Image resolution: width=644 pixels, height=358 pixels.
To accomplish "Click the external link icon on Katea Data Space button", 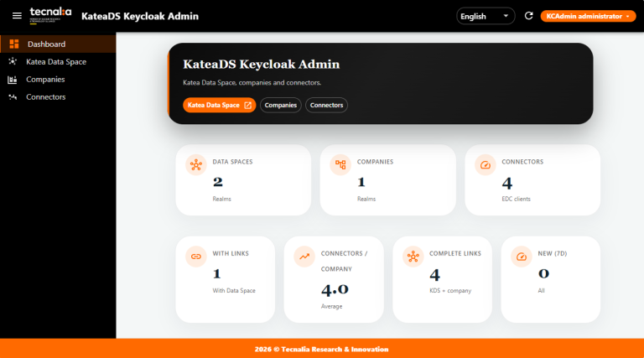I will [247, 105].
